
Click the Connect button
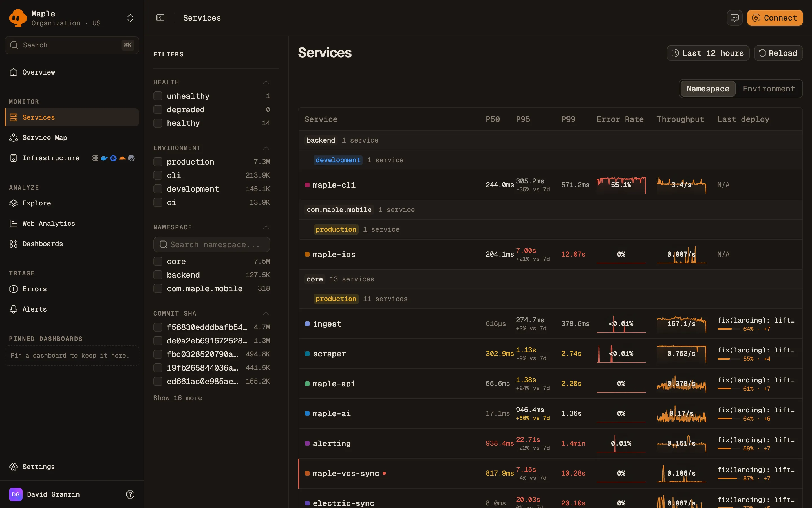point(775,18)
